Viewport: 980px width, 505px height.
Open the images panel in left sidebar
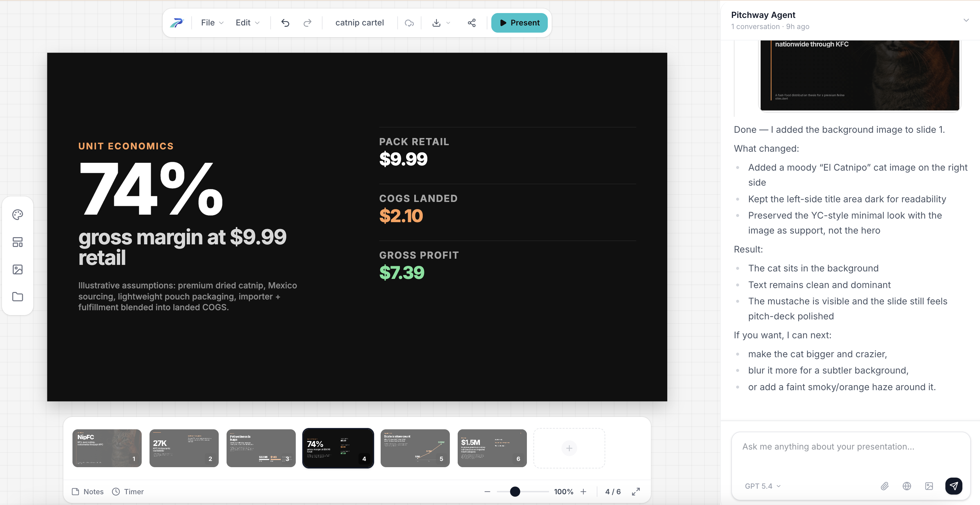point(18,269)
